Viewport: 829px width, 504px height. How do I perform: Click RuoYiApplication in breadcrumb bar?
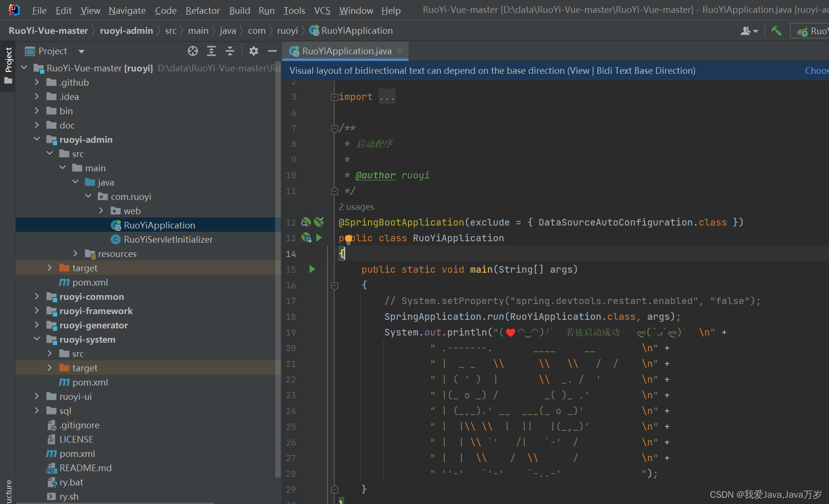pos(351,31)
